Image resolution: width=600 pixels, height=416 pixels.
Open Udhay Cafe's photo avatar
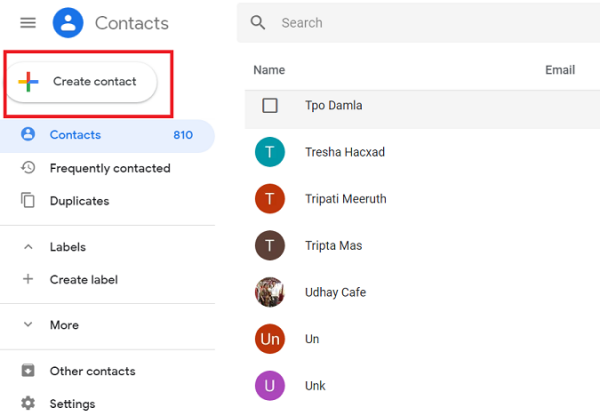[x=270, y=292]
